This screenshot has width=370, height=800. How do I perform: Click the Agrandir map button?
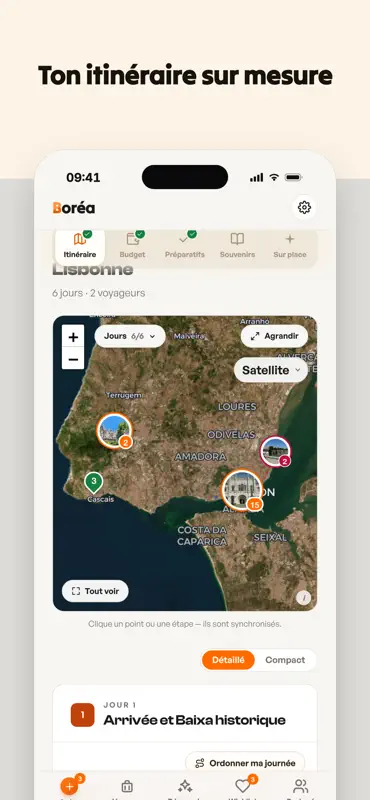(275, 336)
